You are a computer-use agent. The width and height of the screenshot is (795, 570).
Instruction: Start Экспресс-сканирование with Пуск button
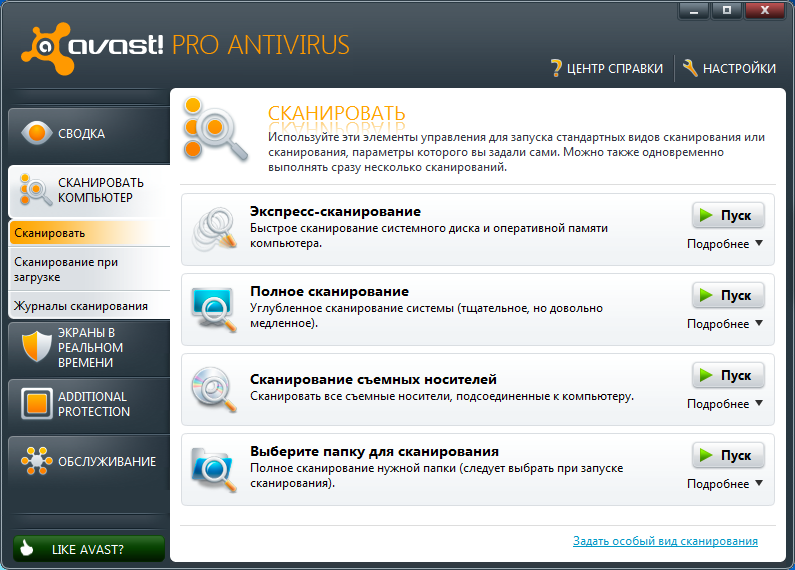point(728,215)
